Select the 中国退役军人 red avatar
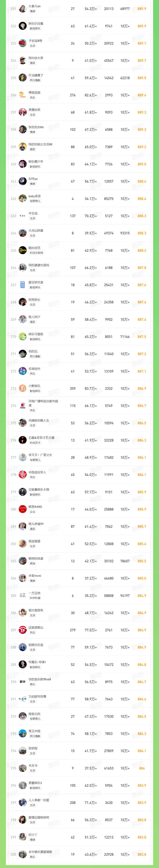Viewport: 159px width, 868px height. tap(23, 475)
